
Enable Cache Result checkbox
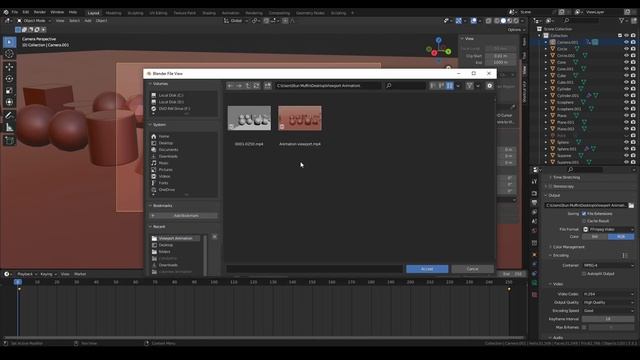584,221
